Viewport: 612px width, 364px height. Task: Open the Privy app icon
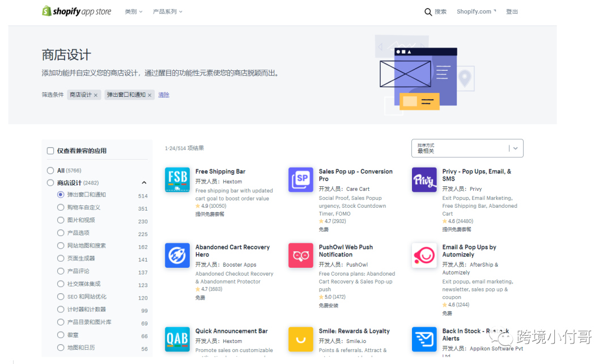click(x=424, y=179)
